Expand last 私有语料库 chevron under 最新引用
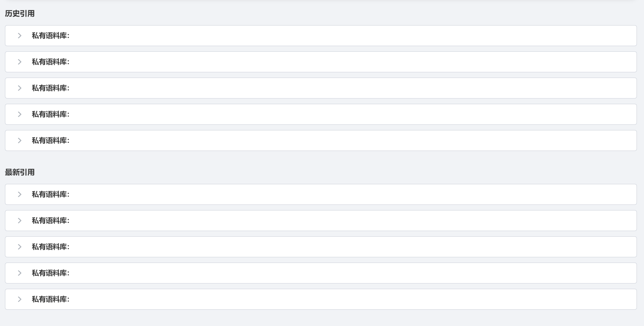This screenshot has width=644, height=326. point(20,299)
